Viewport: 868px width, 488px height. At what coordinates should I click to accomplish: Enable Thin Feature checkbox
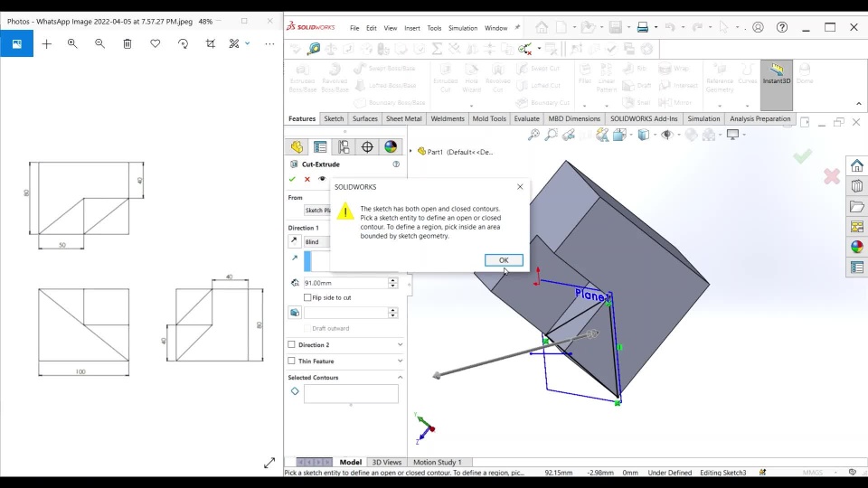(x=292, y=361)
